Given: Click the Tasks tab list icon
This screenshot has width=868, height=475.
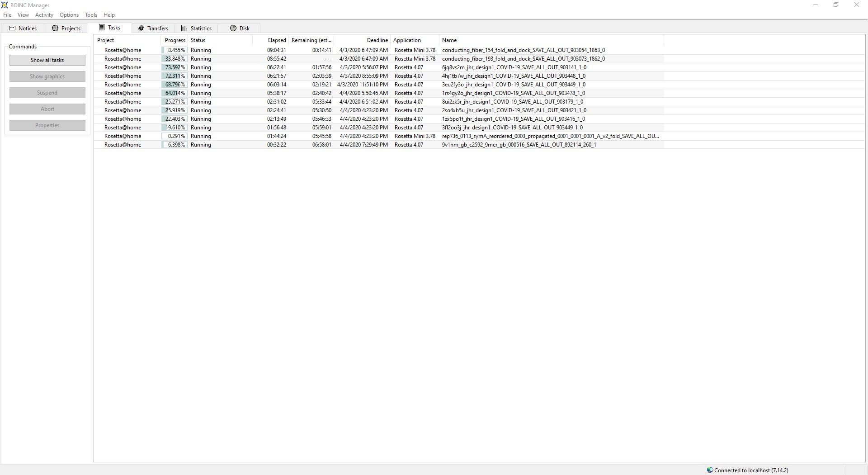Looking at the screenshot, I should (102, 28).
